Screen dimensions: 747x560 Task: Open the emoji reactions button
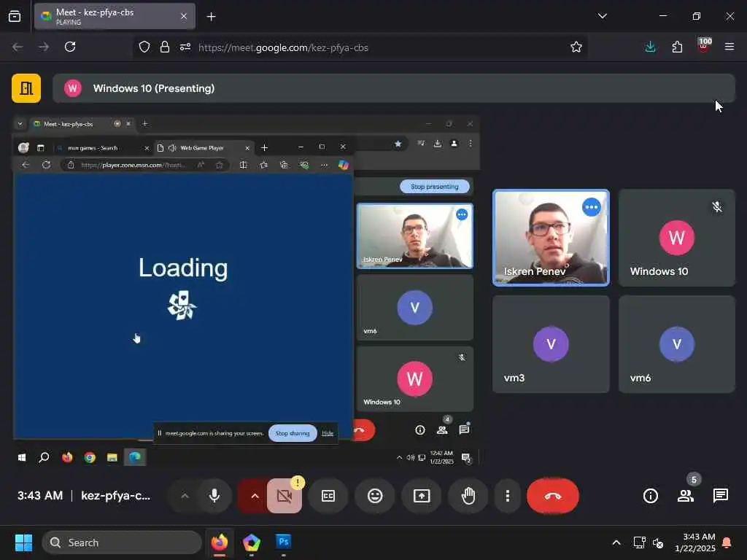pos(375,496)
